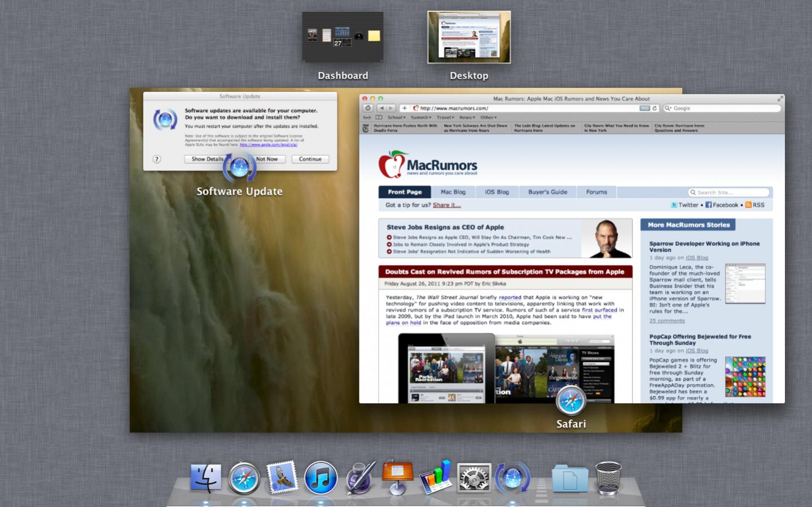Image resolution: width=812 pixels, height=507 pixels.
Task: Switch to the Mac Blog tab
Action: (x=453, y=192)
